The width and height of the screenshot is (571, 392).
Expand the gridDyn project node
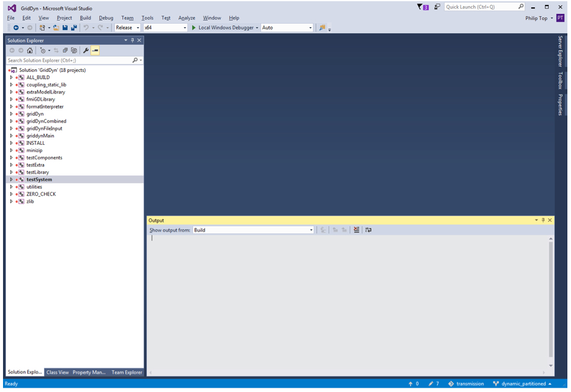11,114
